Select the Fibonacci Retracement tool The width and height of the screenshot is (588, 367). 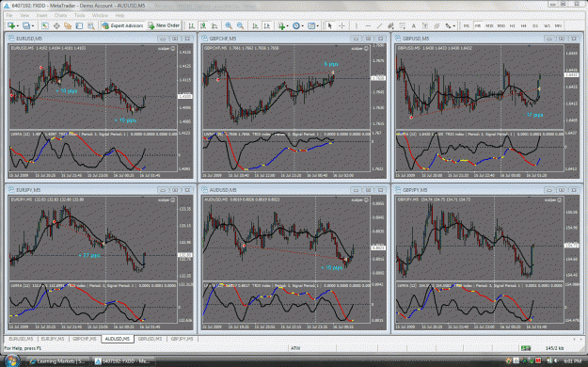pyautogui.click(x=403, y=25)
